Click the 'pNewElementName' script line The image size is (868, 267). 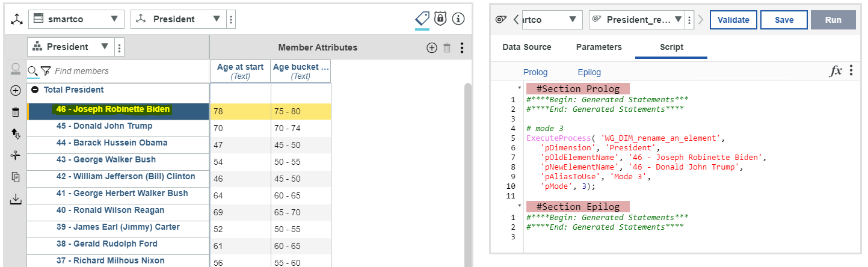(x=642, y=167)
